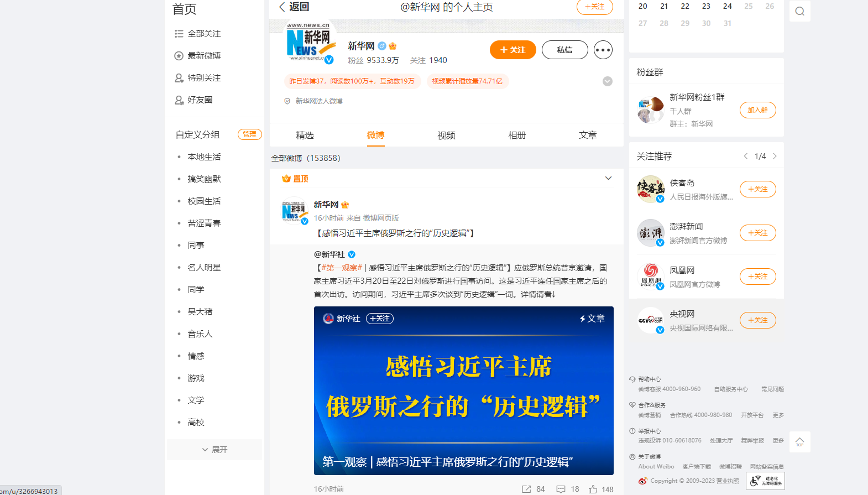Screen dimensions: 868x495
Task: Click the 关注 1940 following count
Action: click(x=428, y=60)
